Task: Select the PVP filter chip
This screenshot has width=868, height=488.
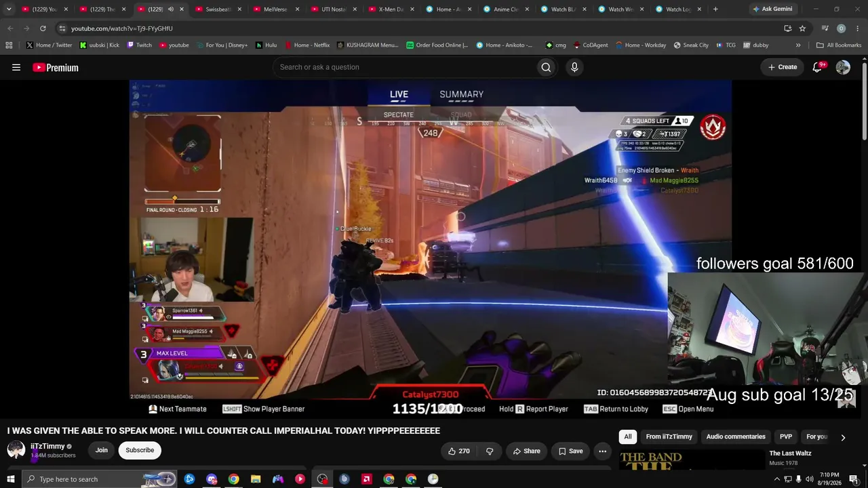Action: click(786, 437)
